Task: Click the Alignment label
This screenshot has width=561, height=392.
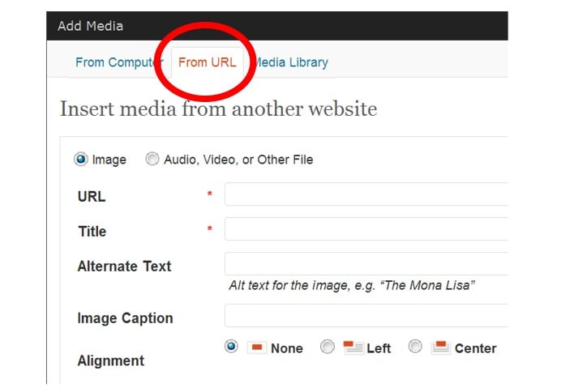Action: coord(111,360)
